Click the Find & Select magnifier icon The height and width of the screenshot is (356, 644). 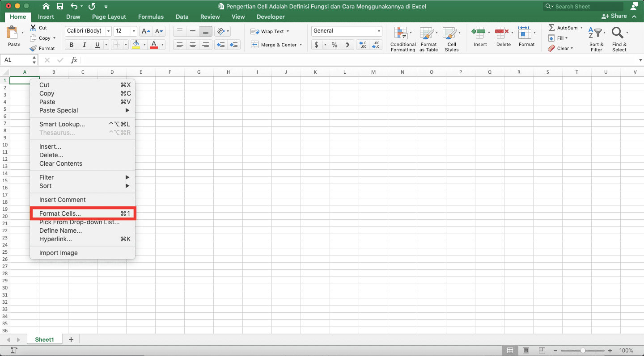(x=617, y=33)
